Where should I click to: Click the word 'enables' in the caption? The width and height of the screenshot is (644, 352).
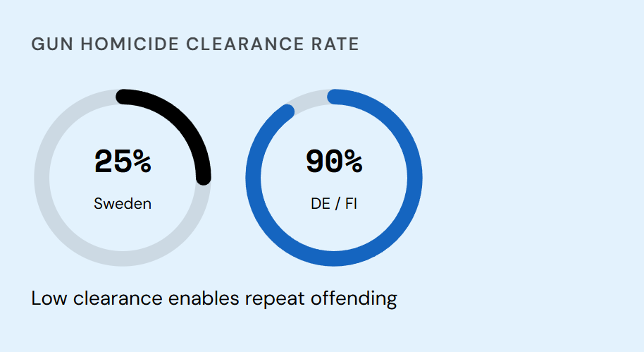tap(204, 298)
